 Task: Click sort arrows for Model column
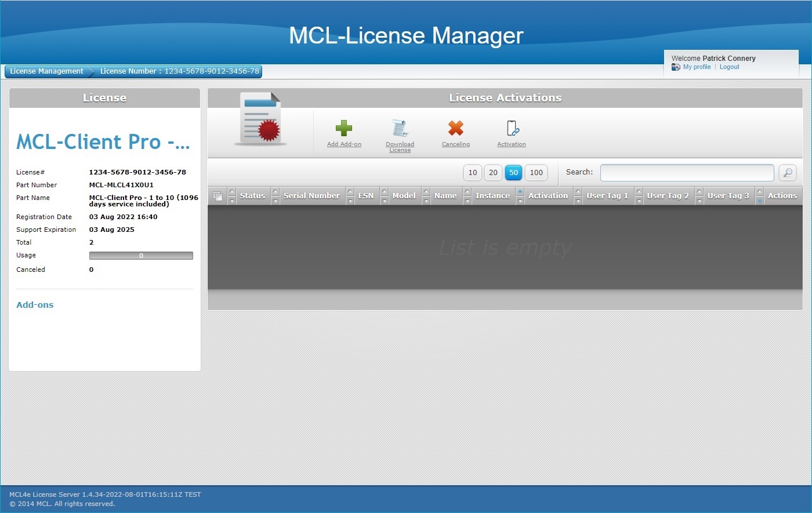pos(384,196)
